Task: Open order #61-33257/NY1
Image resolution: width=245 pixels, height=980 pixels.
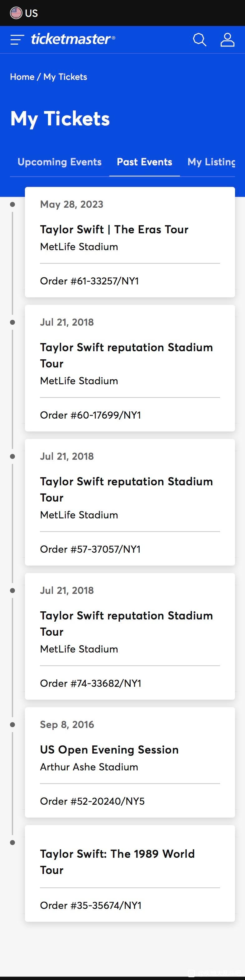Action: (x=89, y=281)
